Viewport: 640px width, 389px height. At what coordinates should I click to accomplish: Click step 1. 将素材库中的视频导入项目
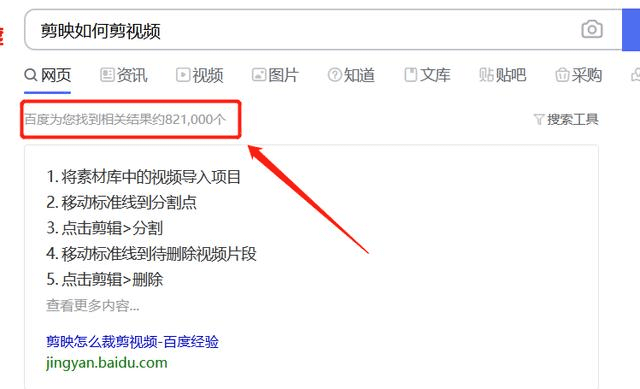(x=143, y=177)
